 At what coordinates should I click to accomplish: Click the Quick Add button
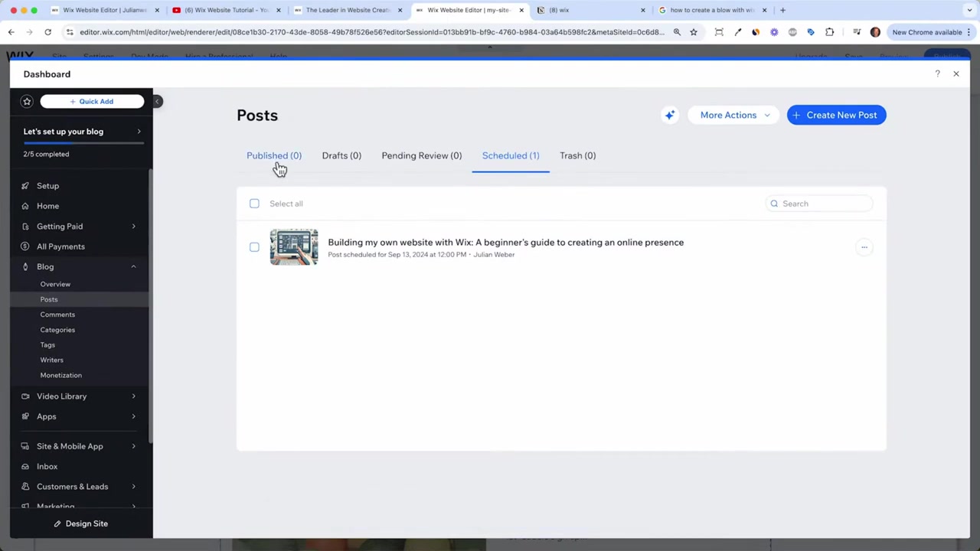tap(92, 101)
